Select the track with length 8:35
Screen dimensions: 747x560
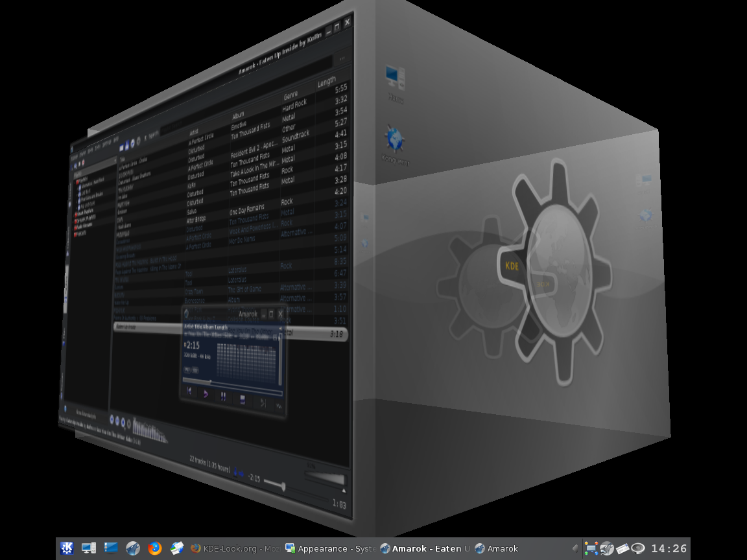[x=340, y=261]
